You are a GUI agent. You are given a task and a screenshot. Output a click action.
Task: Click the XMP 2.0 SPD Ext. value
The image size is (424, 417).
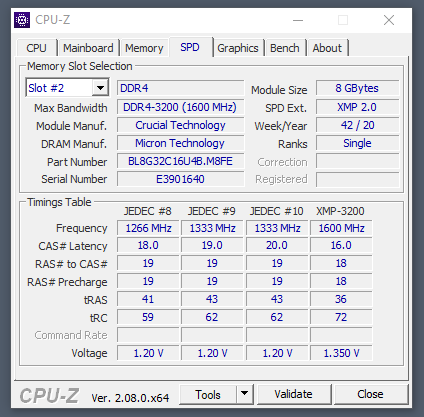tap(357, 107)
